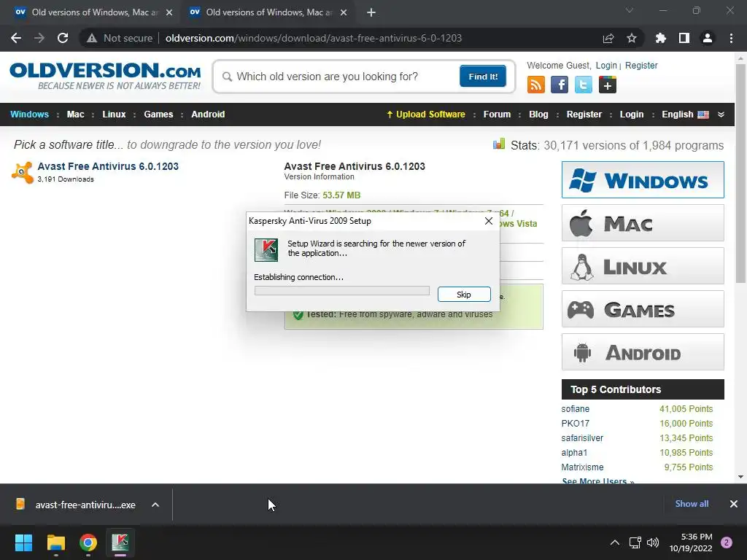Open the Facebook social icon
Viewport: 747px width, 560px height.
pos(560,85)
